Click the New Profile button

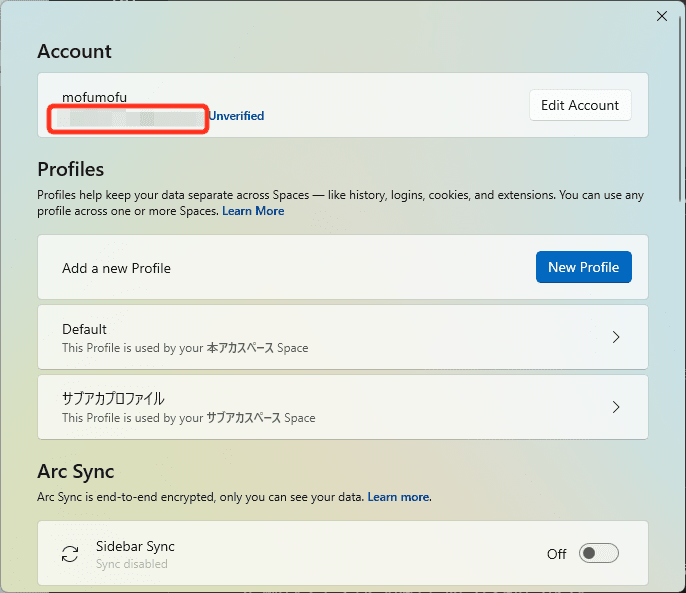tap(583, 267)
